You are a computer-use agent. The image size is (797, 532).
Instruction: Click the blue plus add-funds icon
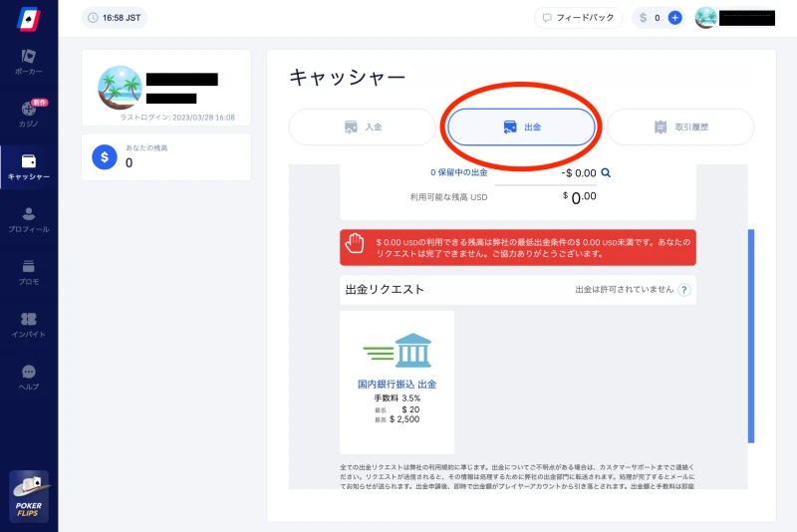click(x=674, y=18)
